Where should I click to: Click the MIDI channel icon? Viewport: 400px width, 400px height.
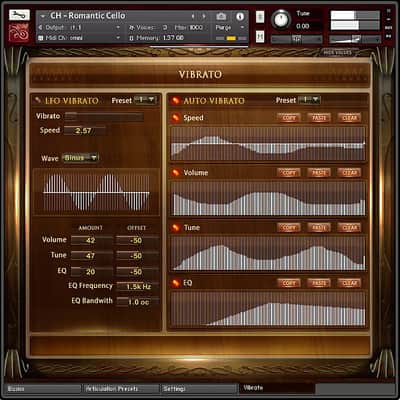coord(41,38)
